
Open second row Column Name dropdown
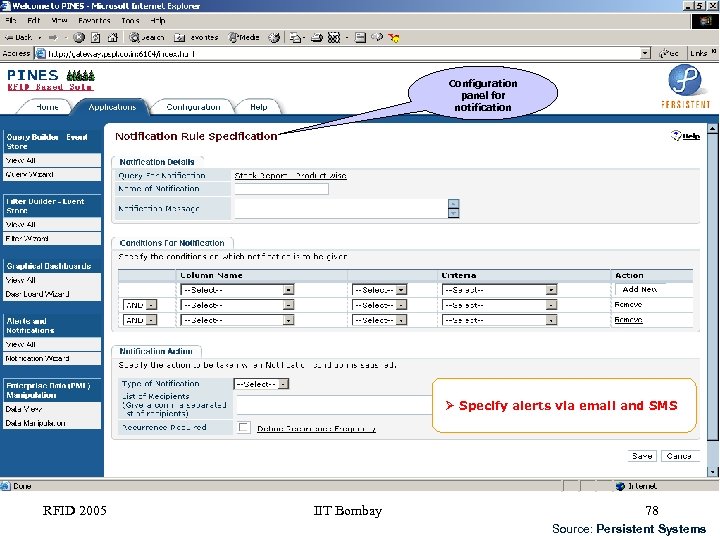point(237,305)
